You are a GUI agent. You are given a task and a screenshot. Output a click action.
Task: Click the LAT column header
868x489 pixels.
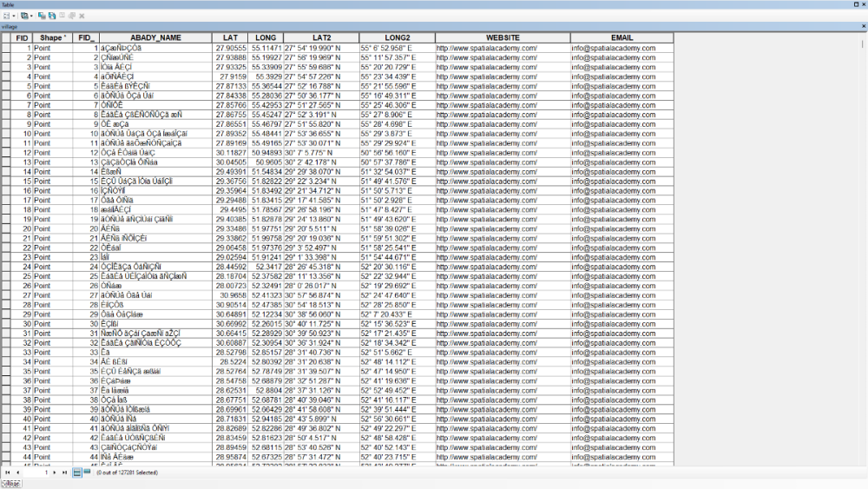click(x=230, y=37)
